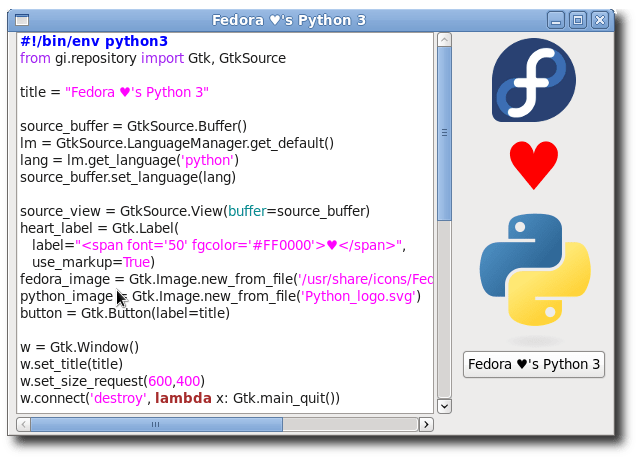Click the horizontal scrollbar left arrow

coord(23,424)
